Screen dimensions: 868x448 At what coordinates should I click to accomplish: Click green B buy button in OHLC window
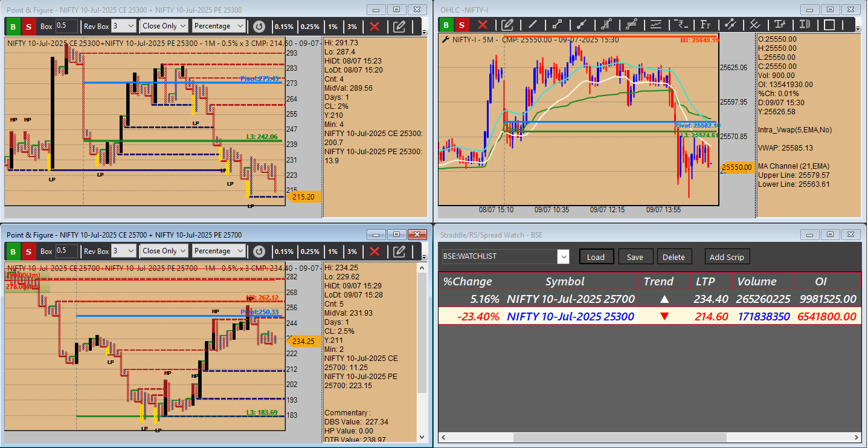(446, 25)
